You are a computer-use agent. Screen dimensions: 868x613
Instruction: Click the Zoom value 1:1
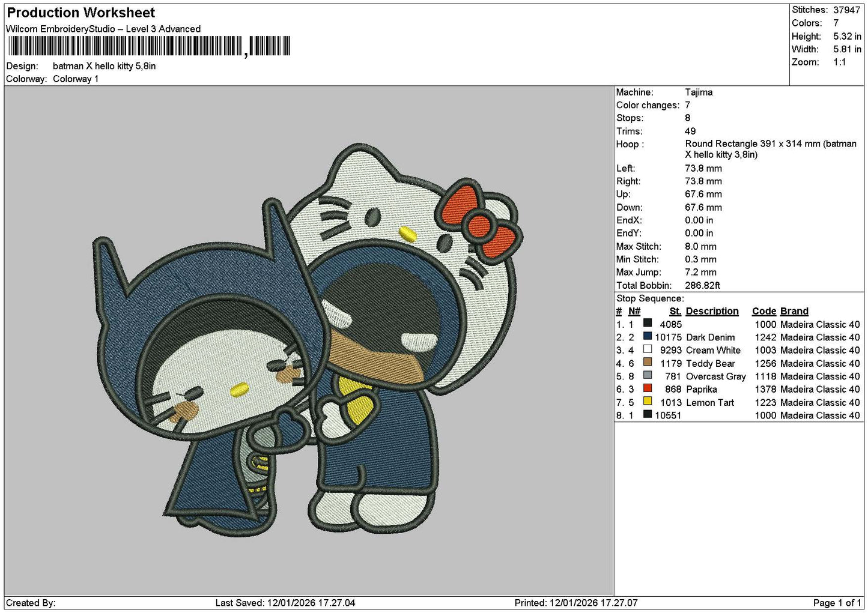pos(840,62)
